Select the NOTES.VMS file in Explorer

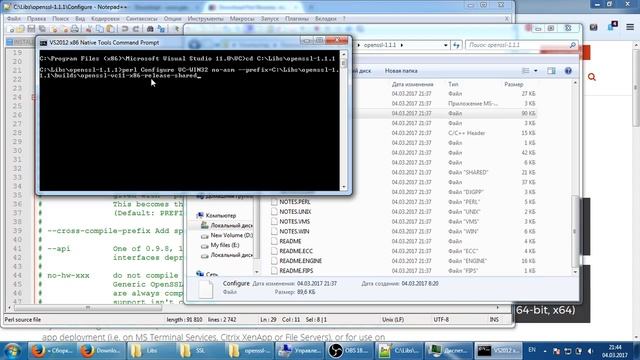294,222
